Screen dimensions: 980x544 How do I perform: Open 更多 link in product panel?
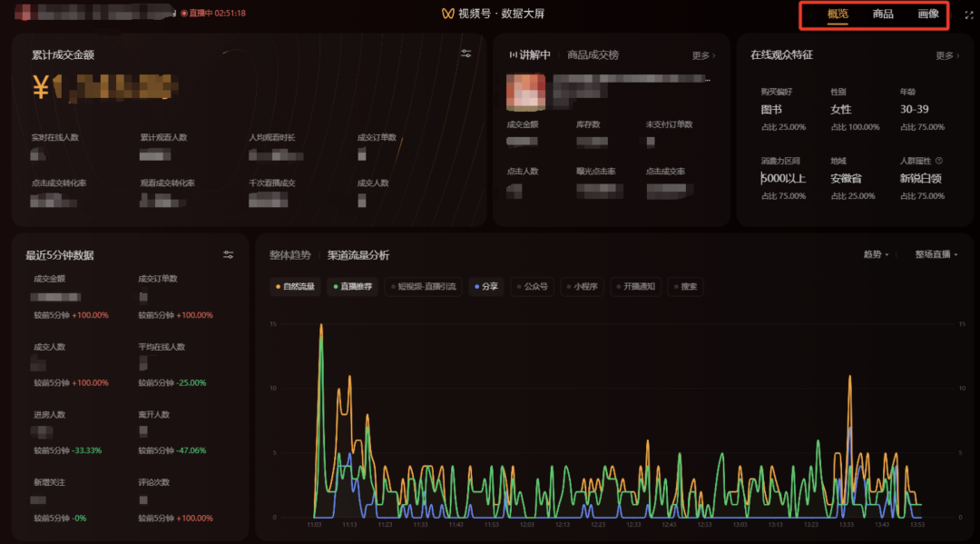(x=703, y=55)
